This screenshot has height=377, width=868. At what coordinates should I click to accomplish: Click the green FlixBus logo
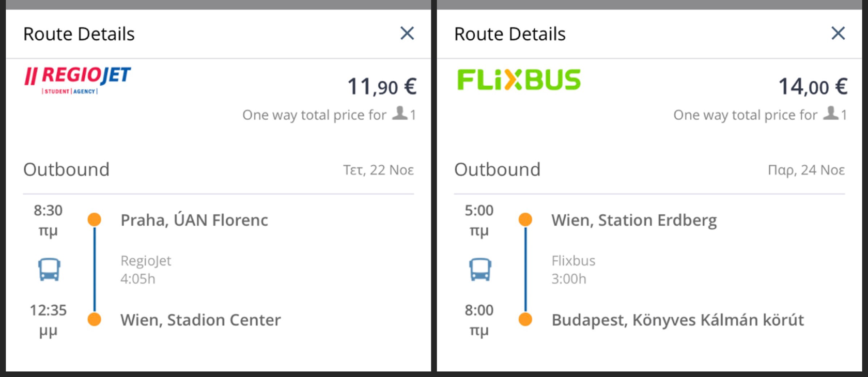point(519,80)
